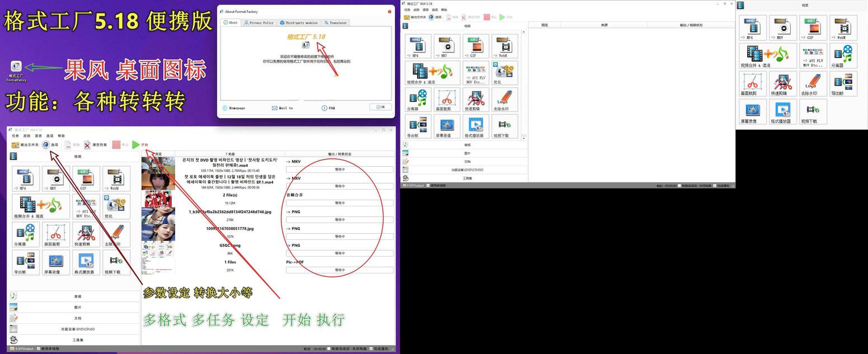Click Mail to link in About dialog
Viewport: 868px width, 354px height.
click(283, 108)
